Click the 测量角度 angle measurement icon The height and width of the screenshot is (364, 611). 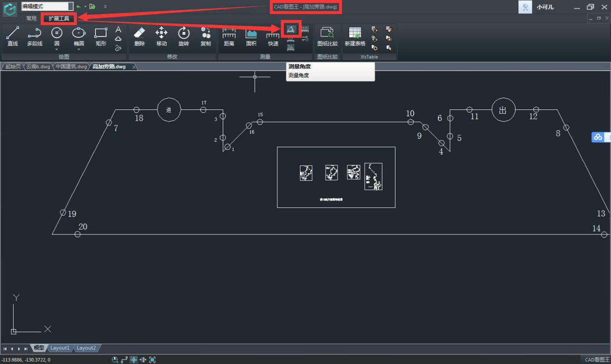290,30
